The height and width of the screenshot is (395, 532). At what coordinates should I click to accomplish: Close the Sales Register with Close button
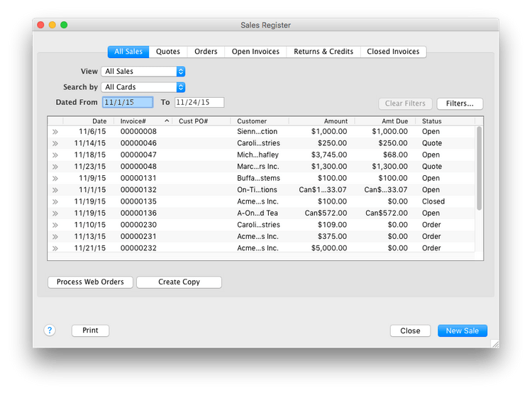click(410, 331)
